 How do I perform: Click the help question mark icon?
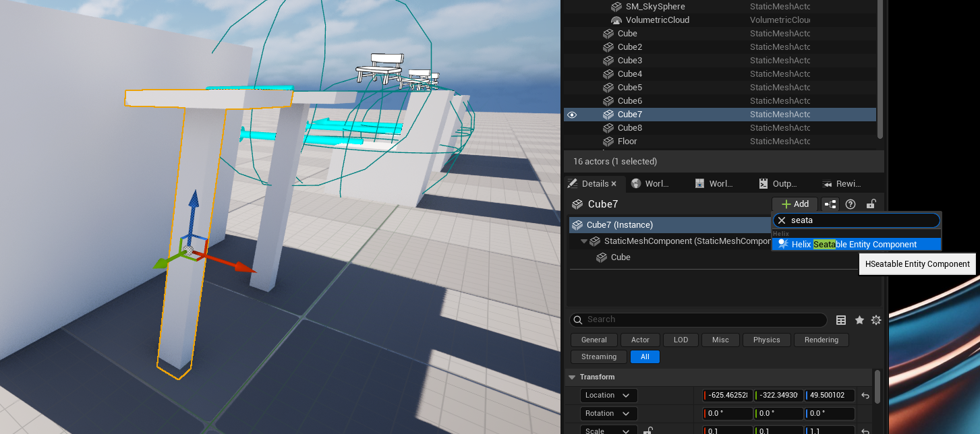coord(851,204)
